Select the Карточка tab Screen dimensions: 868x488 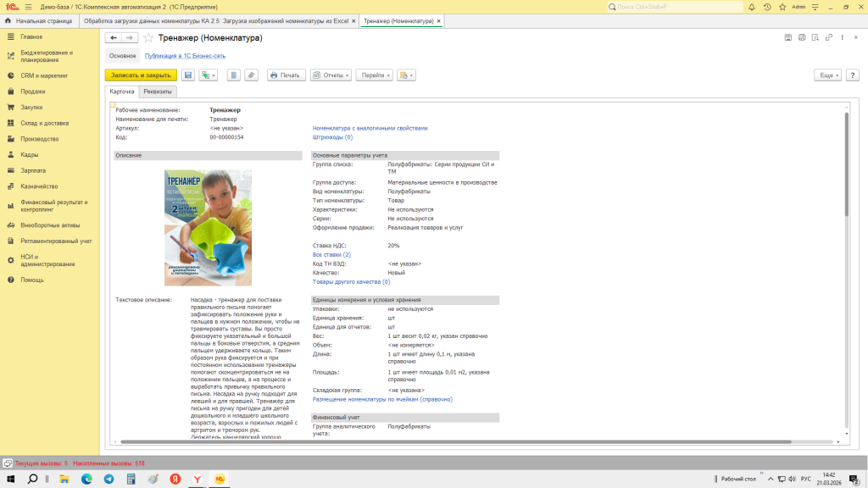[122, 91]
